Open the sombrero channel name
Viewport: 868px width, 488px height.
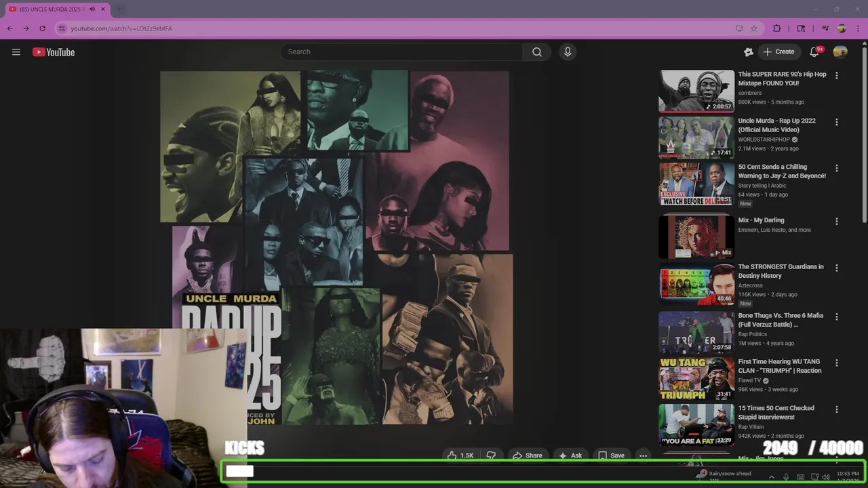[750, 93]
